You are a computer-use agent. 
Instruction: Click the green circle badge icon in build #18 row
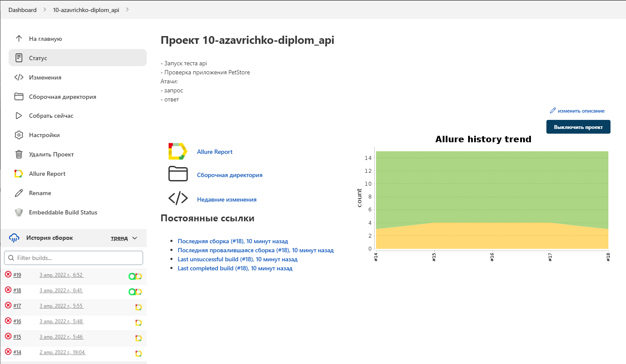[132, 292]
